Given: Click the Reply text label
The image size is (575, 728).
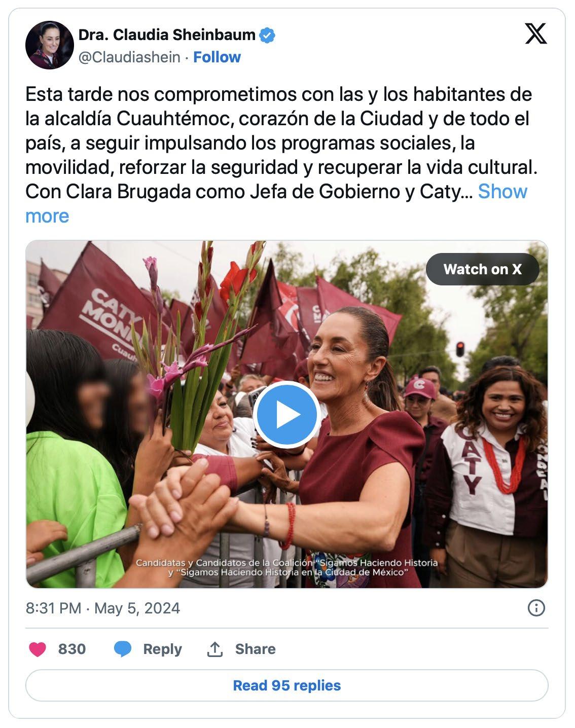Looking at the screenshot, I should click(162, 649).
